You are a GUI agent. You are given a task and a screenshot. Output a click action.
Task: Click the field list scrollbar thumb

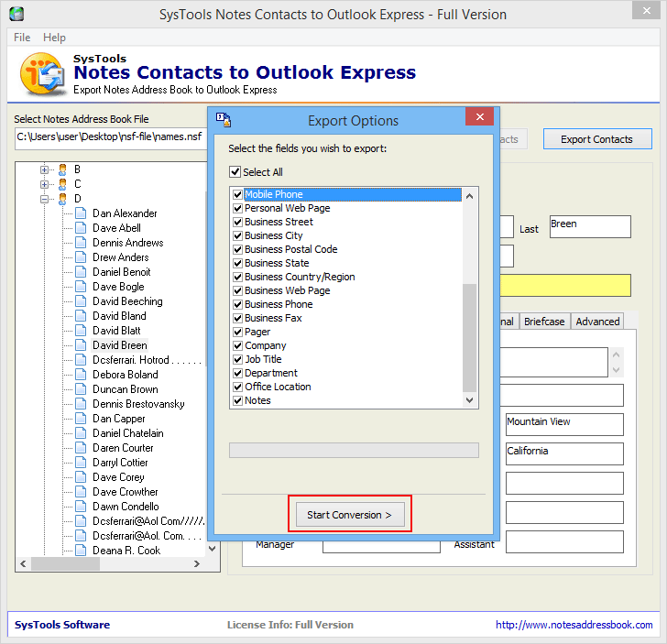click(x=470, y=337)
